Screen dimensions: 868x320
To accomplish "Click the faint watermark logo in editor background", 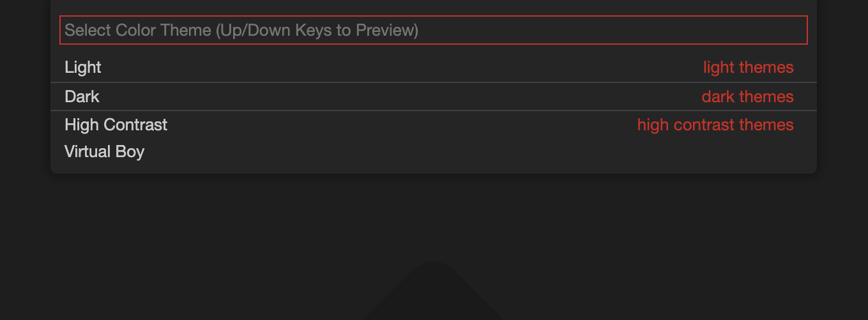I will click(433, 294).
